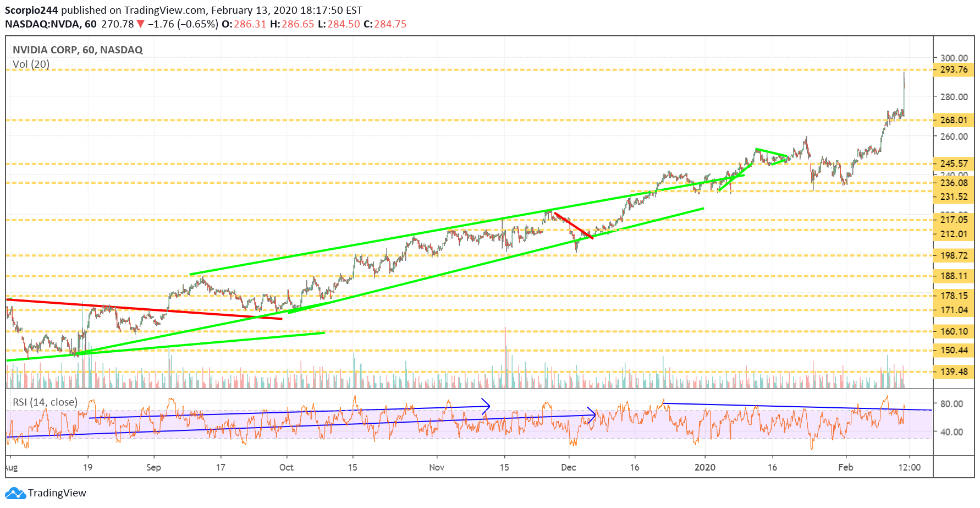Screen dimensions: 980x508
Task: Click the RSI 80.00 scale value
Action: point(951,403)
